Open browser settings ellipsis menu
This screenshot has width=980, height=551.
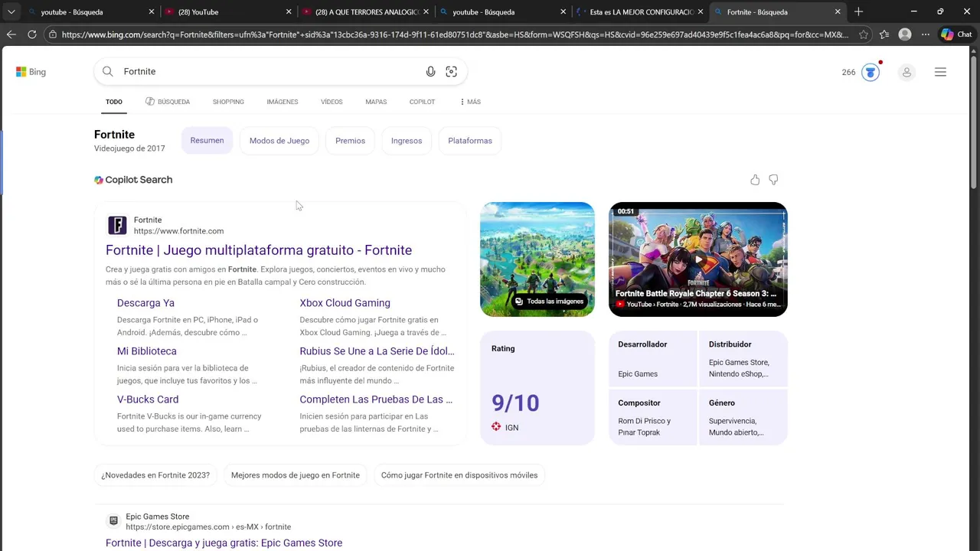926,34
